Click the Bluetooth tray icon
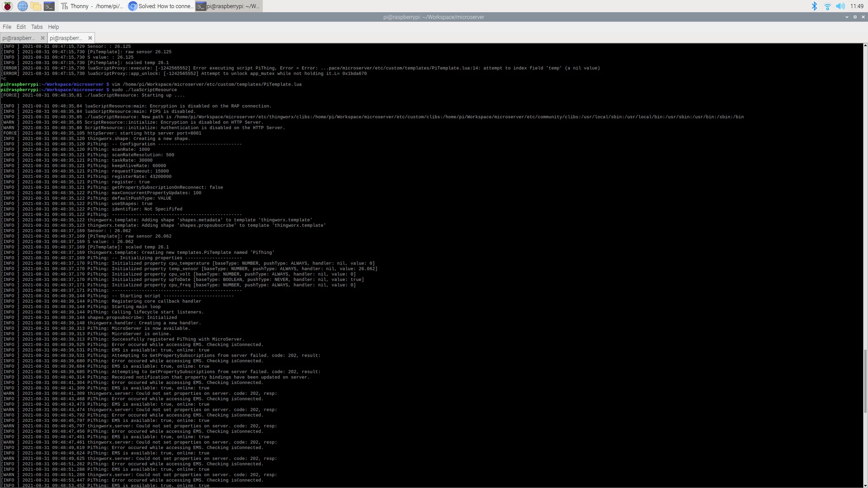The width and height of the screenshot is (868, 488). (814, 6)
